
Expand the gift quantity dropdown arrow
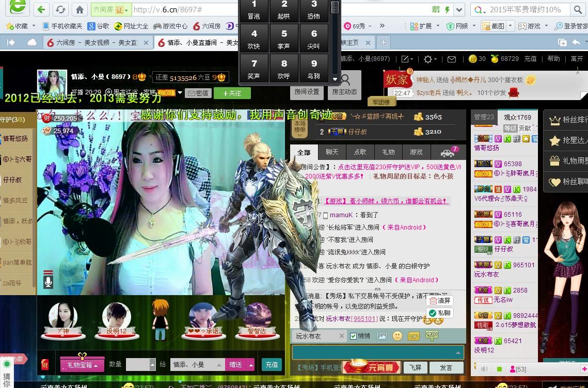coord(152,364)
